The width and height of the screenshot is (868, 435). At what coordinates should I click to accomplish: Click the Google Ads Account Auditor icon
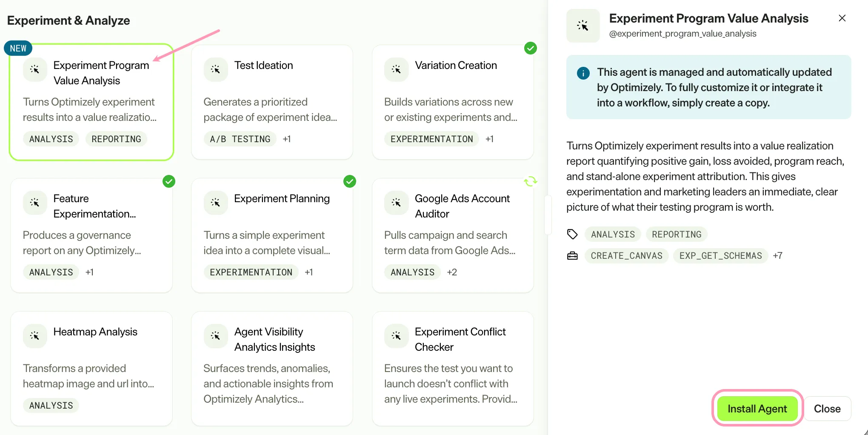pyautogui.click(x=396, y=203)
